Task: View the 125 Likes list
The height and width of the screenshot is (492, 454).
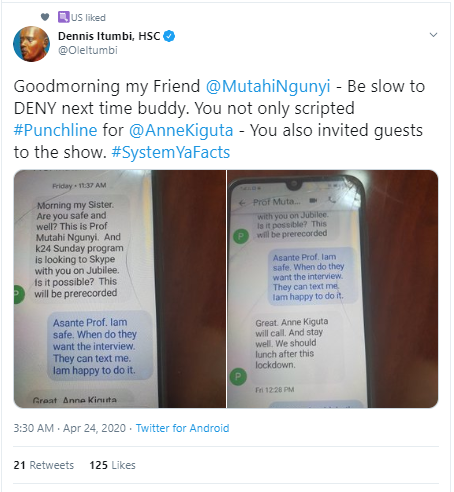Action: [112, 465]
